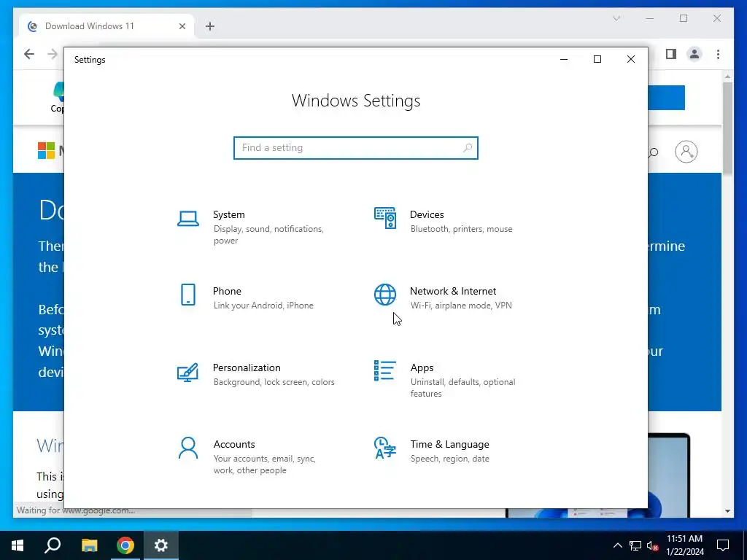
Task: Click the Settings gear on the taskbar
Action: [x=161, y=545]
